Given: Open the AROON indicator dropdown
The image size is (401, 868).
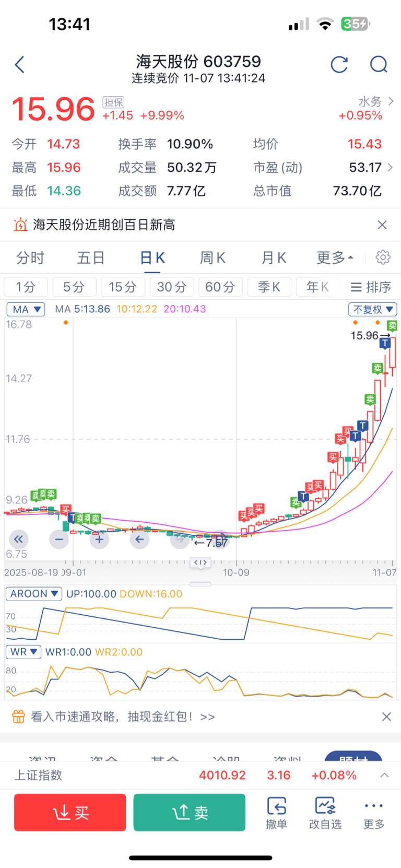Looking at the screenshot, I should click(x=34, y=594).
